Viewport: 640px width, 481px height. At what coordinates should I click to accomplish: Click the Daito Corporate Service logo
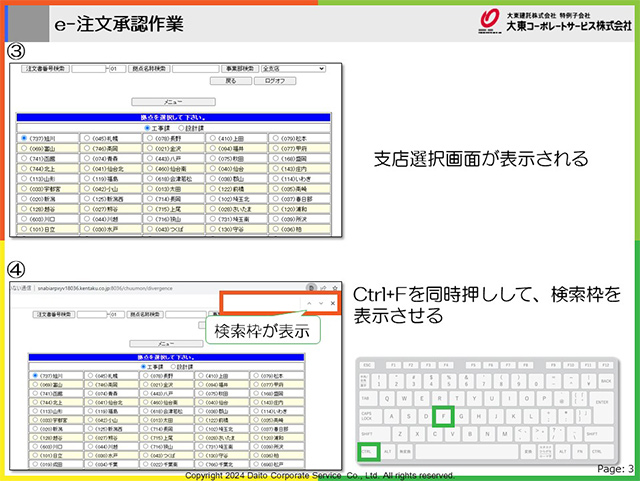point(489,19)
